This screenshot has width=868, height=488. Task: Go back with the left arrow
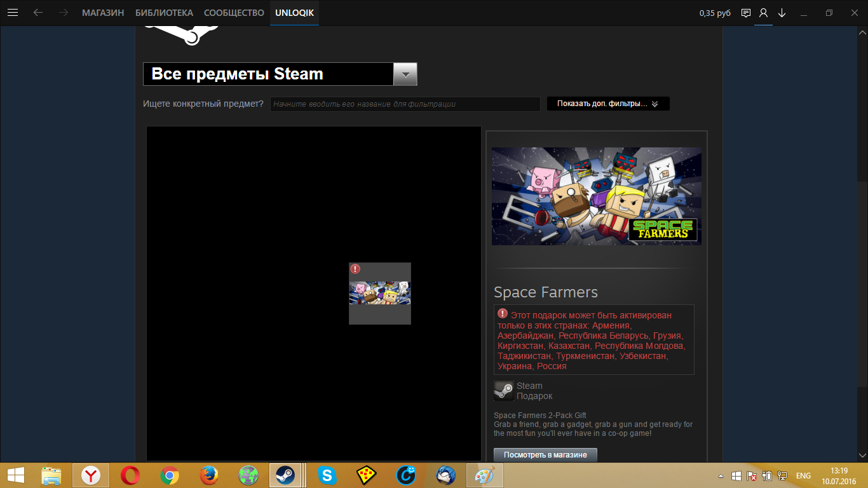38,13
